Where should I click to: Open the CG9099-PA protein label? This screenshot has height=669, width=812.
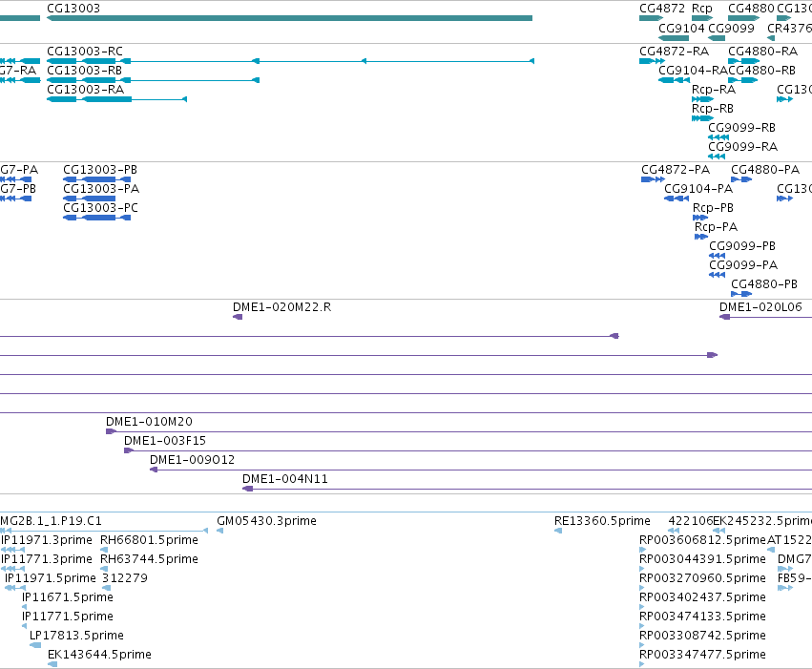coord(743,265)
